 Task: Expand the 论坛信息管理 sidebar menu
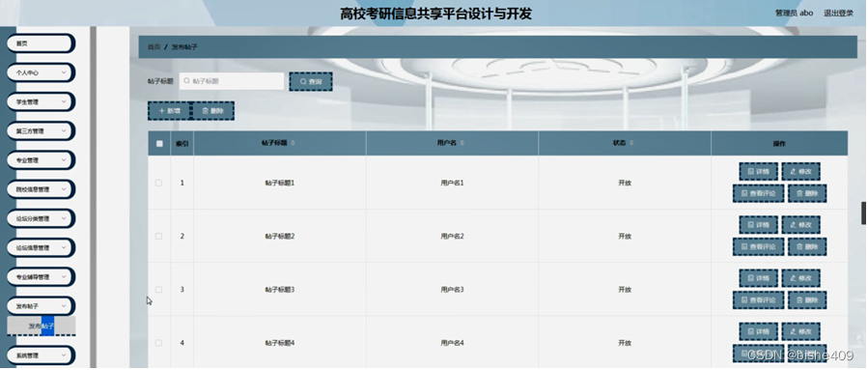point(40,247)
